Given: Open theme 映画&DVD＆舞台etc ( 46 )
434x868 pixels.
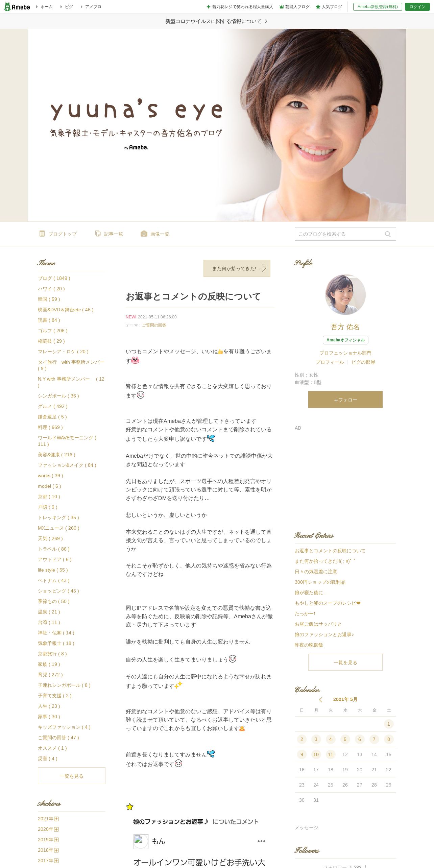Looking at the screenshot, I should (66, 310).
